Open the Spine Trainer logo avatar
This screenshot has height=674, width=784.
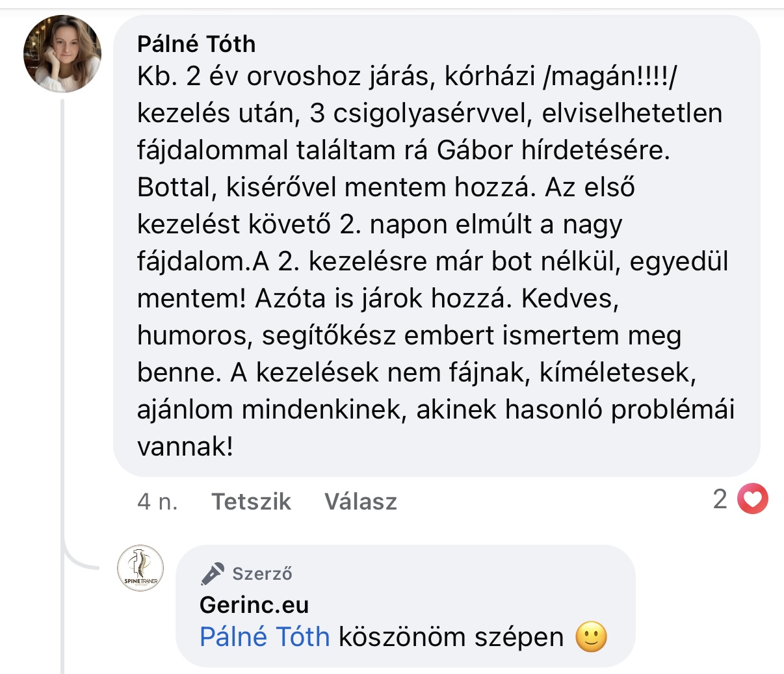point(140,568)
